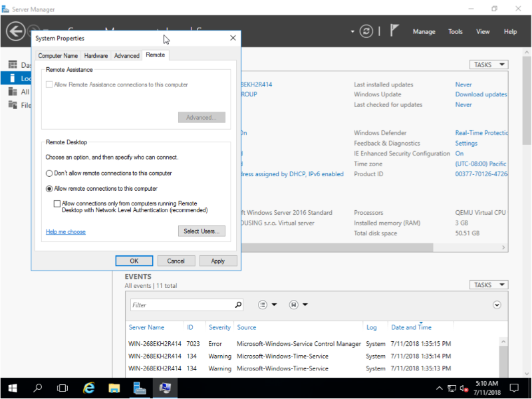The height and width of the screenshot is (399, 532).
Task: Select the All Servers sidebar icon
Action: point(13,92)
